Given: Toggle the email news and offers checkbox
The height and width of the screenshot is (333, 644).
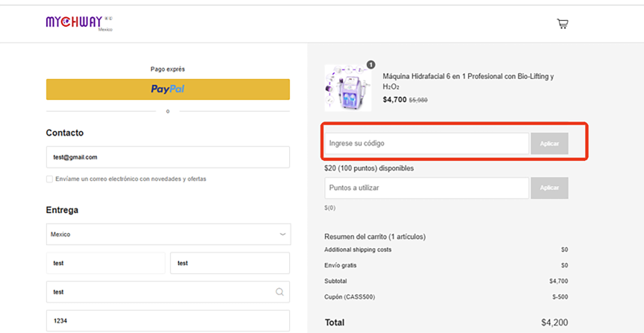Looking at the screenshot, I should [49, 179].
